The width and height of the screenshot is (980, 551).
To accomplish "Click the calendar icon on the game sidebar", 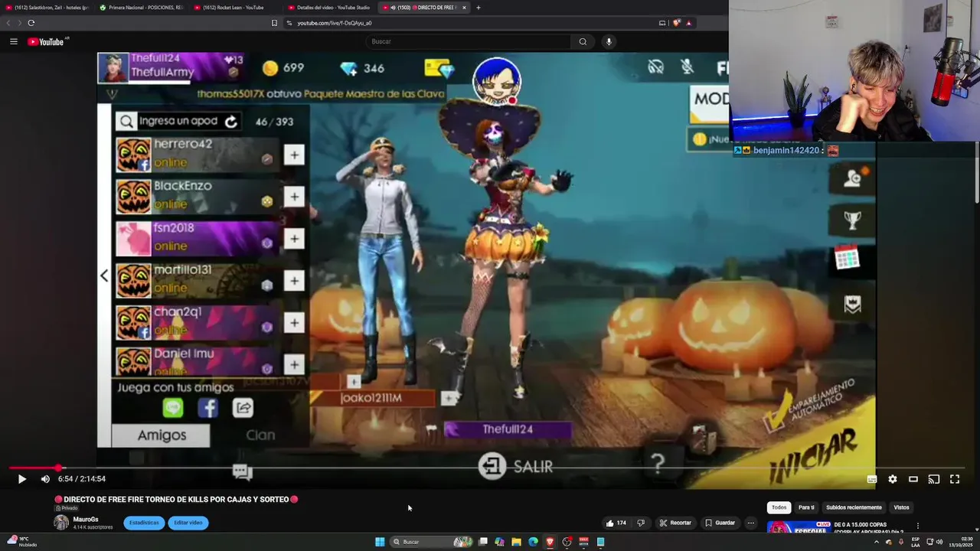I will (848, 257).
